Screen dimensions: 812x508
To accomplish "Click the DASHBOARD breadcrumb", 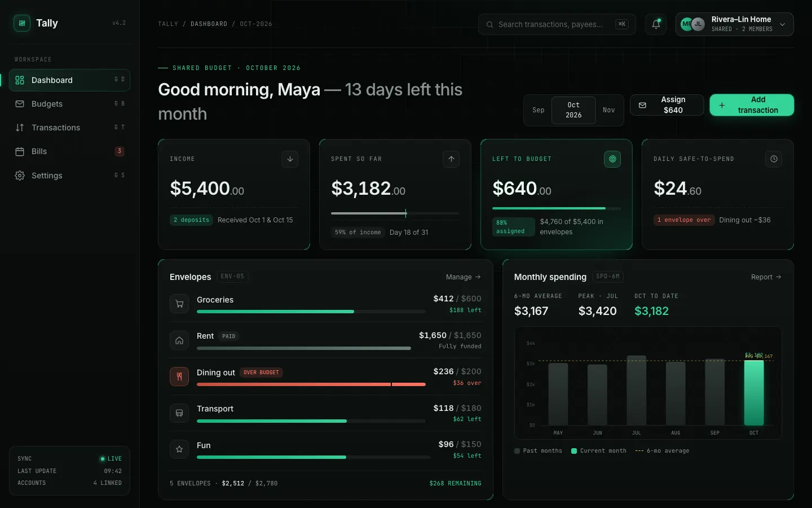I will coord(209,24).
